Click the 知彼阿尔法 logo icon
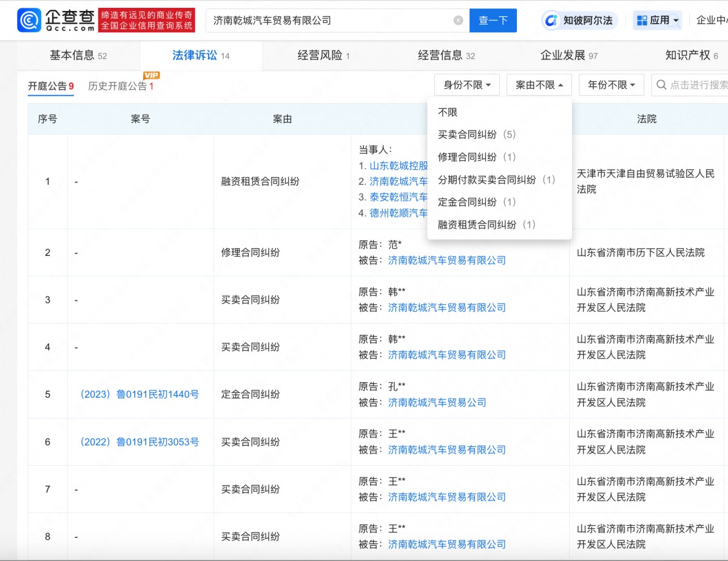 [551, 21]
